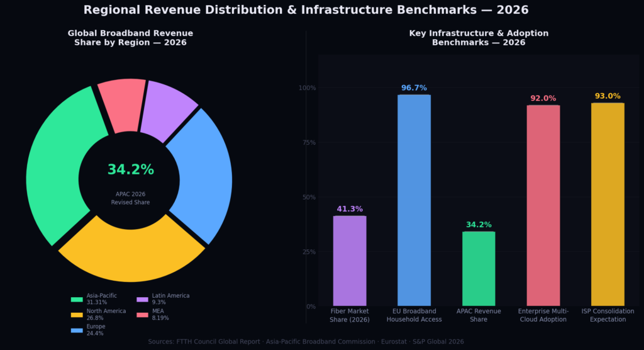Click the red Enterprise Multi-Cloud Adoption bar
The image size is (644, 350).
click(x=543, y=206)
